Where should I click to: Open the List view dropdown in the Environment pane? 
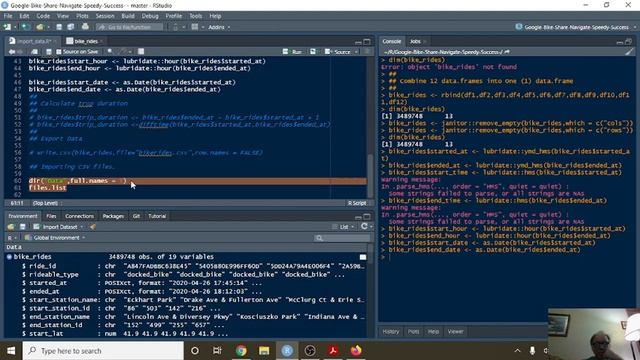(343, 227)
